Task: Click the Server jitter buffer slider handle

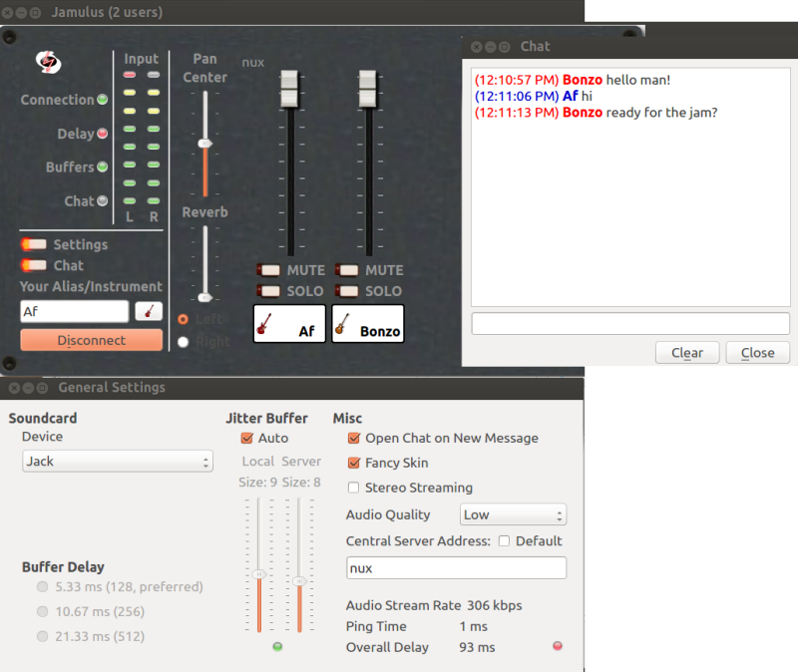Action: [x=299, y=581]
